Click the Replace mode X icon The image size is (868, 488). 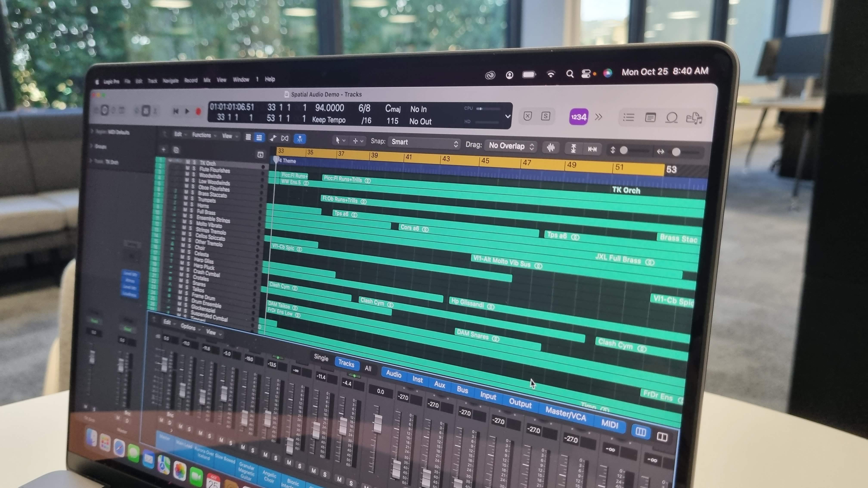[x=527, y=116]
